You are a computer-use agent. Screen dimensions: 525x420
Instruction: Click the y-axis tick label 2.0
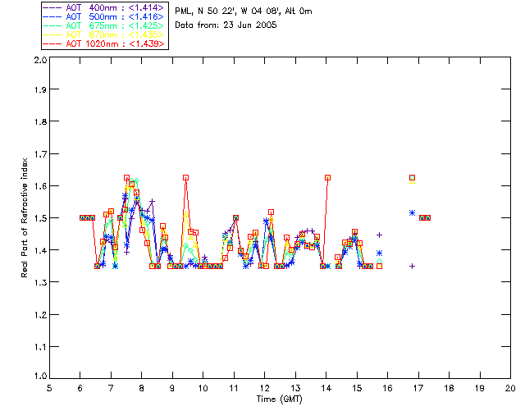pos(40,60)
